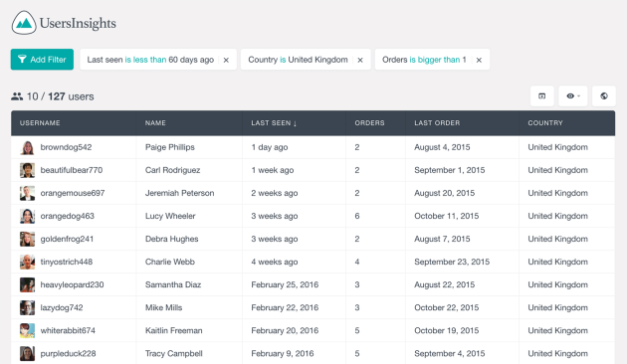
Task: Open user tinyostrich448
Action: pyautogui.click(x=67, y=263)
